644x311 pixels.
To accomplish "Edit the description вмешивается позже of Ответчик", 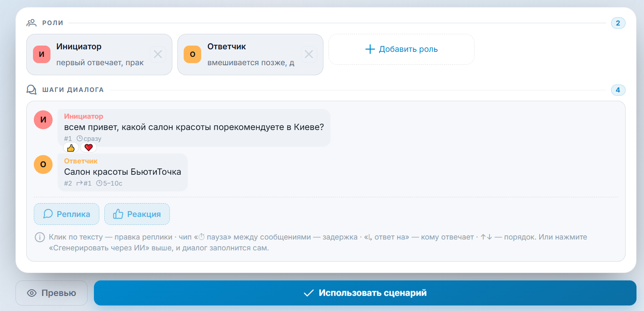I will [x=251, y=63].
